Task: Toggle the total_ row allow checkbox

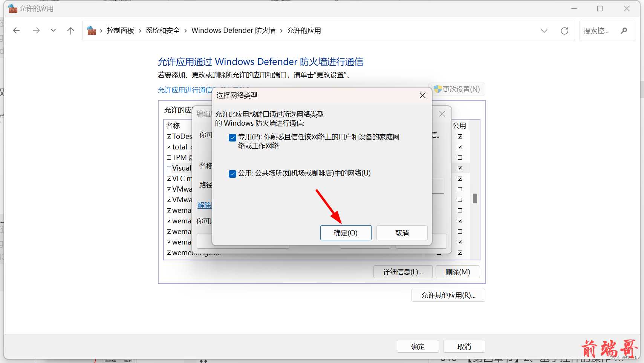Action: pos(169,147)
